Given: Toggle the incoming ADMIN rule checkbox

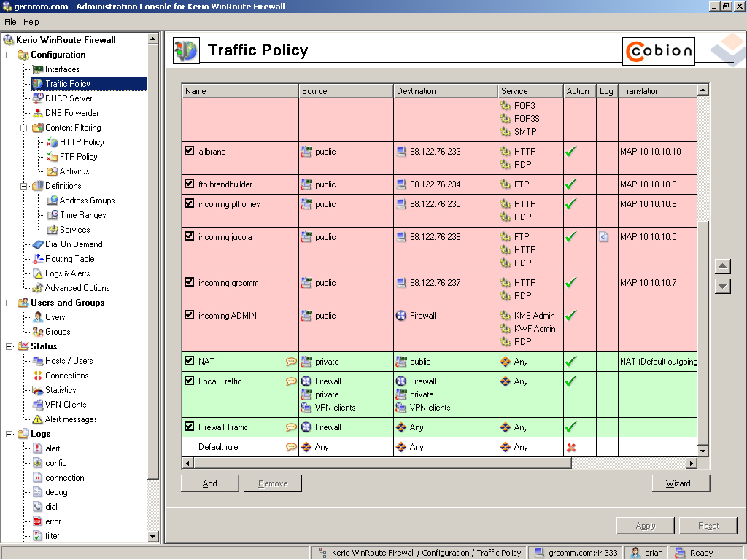Looking at the screenshot, I should click(x=189, y=315).
